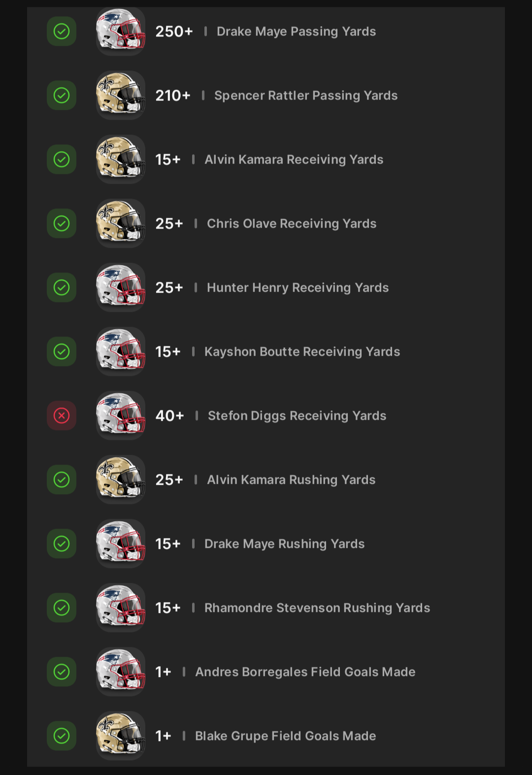The width and height of the screenshot is (532, 775).
Task: Tap the Patriots helmet beside Hunter Henry
Action: click(121, 287)
